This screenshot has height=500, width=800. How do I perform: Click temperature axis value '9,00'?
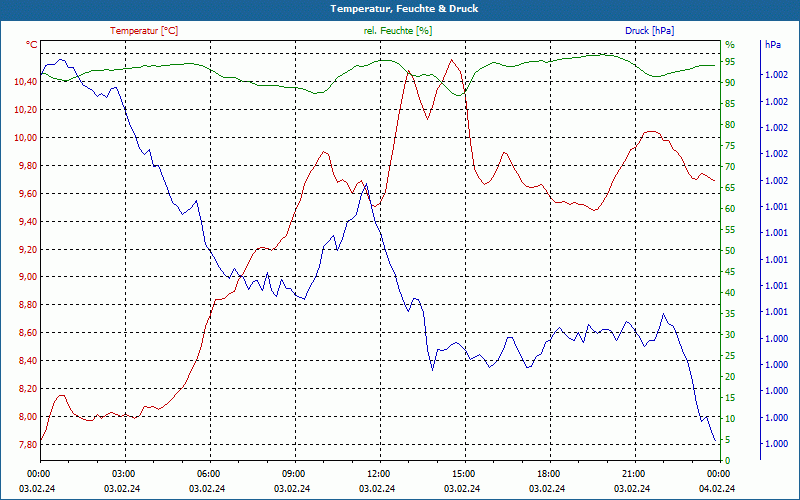click(28, 277)
